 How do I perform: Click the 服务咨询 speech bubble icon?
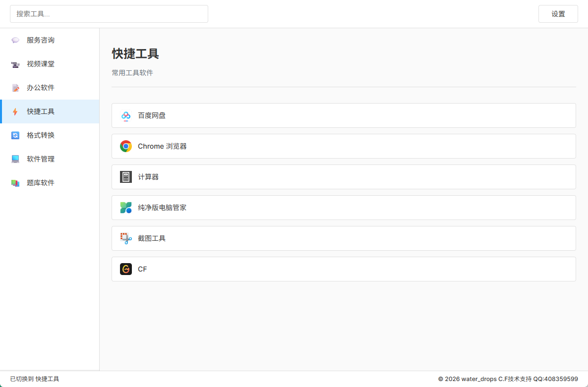(x=15, y=40)
